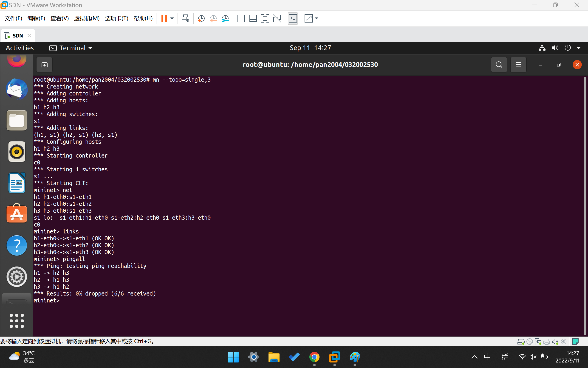The height and width of the screenshot is (368, 588).
Task: Open the 查看(V) menu
Action: (x=59, y=18)
